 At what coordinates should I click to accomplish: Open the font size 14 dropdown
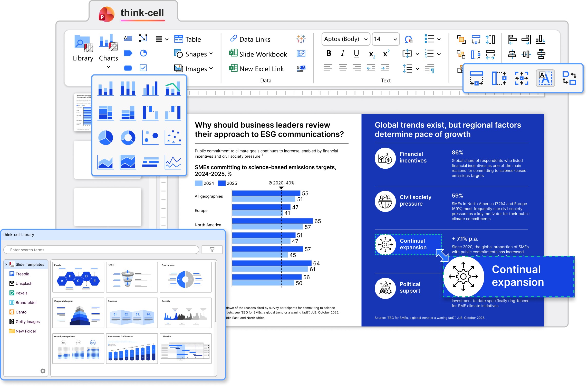click(x=395, y=39)
